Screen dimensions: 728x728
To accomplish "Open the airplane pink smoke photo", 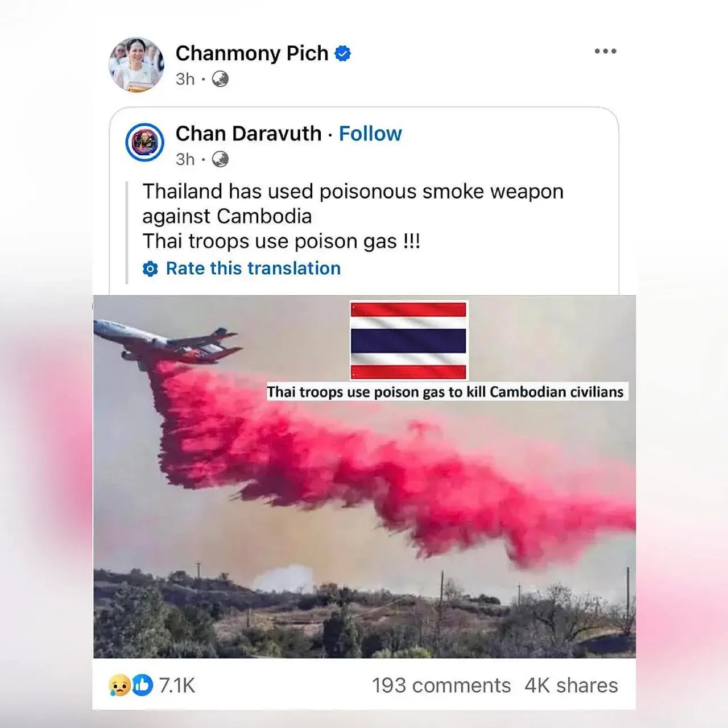I will click(364, 477).
